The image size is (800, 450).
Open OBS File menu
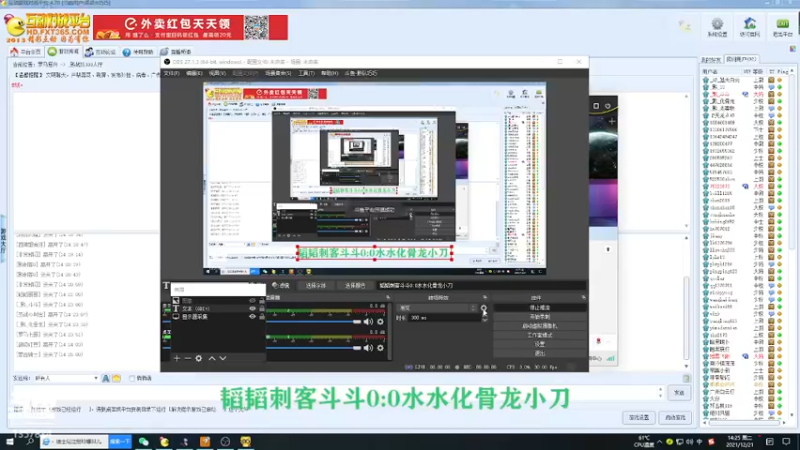point(171,73)
